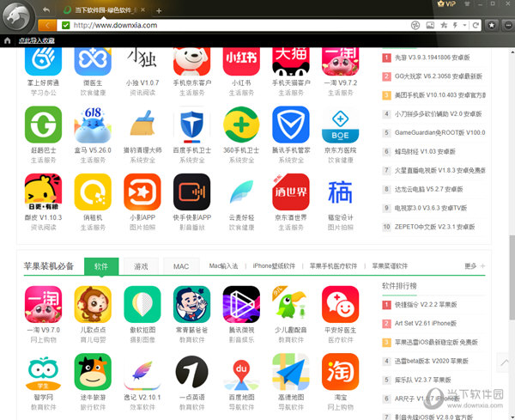The height and width of the screenshot is (420, 515).
Task: Open the 腾讯手机管家 icon
Action: [x=291, y=125]
